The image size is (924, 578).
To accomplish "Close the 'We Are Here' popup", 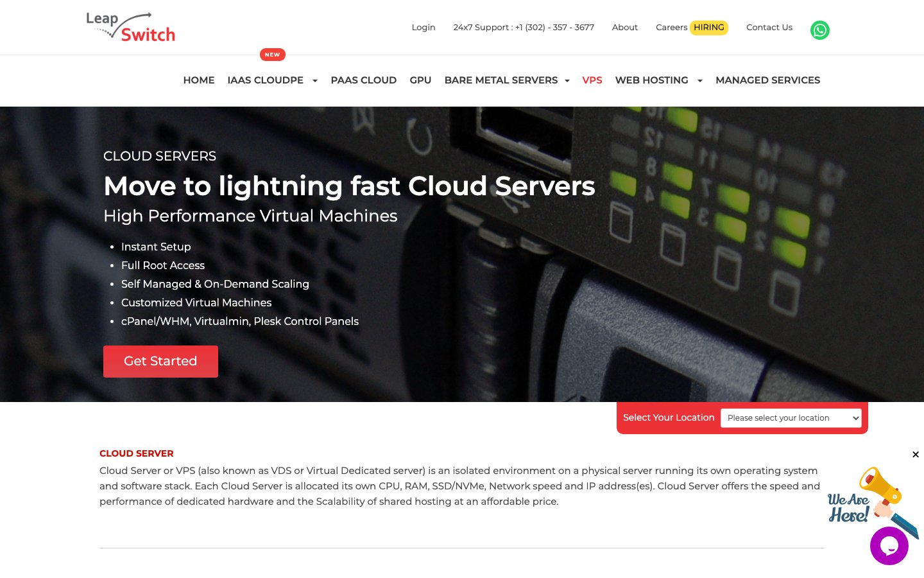I will pyautogui.click(x=916, y=454).
